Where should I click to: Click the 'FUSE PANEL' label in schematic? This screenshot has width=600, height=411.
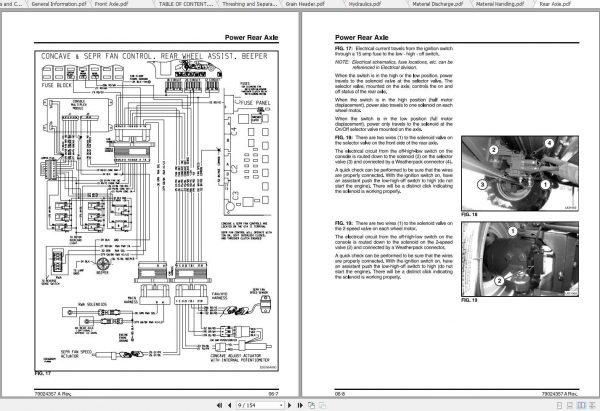(256, 103)
